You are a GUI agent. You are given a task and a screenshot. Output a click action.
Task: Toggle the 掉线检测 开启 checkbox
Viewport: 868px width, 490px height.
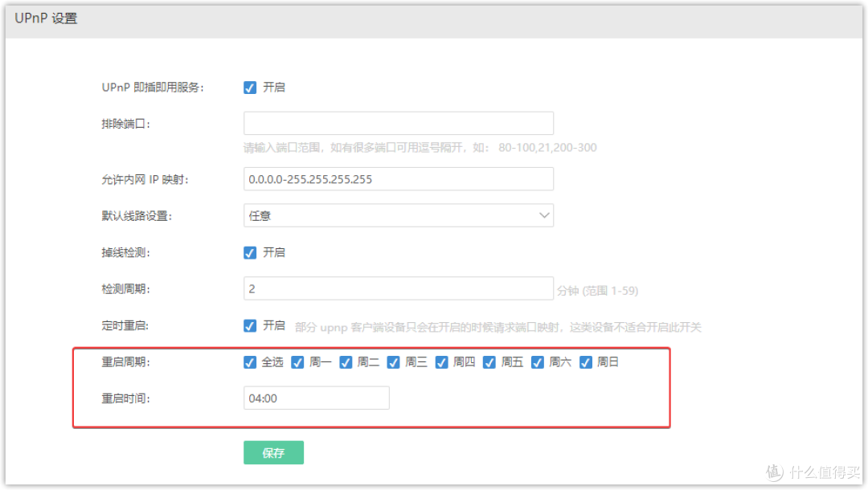tap(250, 252)
